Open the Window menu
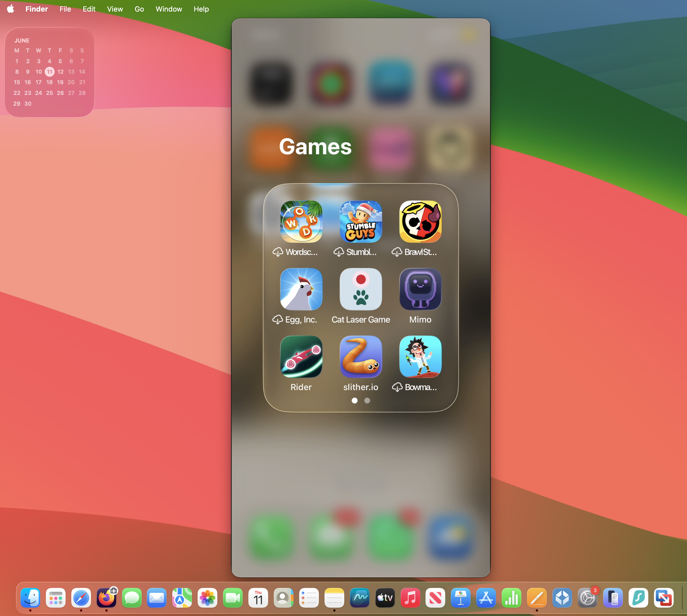 coord(169,9)
